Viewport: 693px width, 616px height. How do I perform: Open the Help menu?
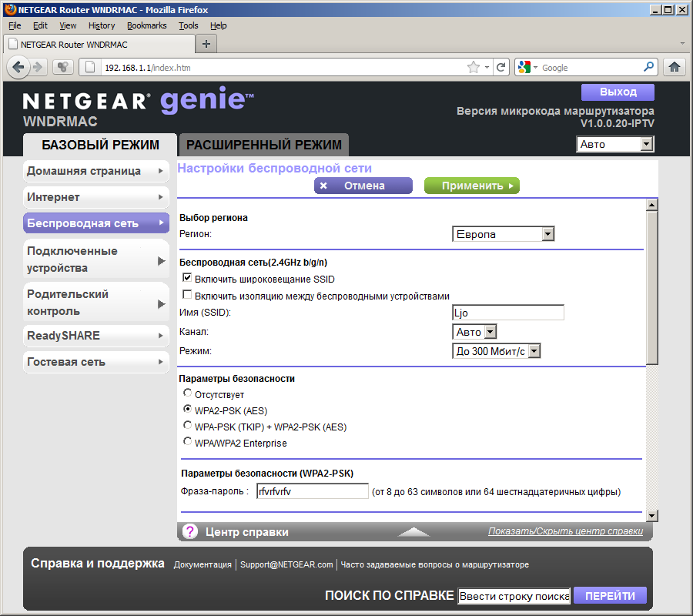pos(219,25)
